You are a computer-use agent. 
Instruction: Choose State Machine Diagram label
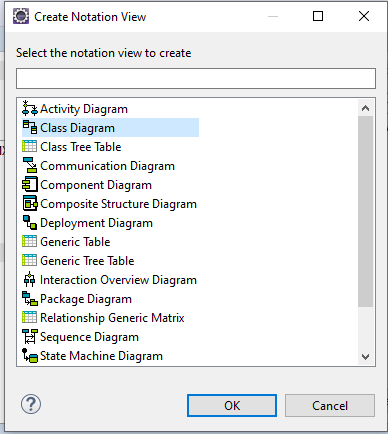[x=101, y=356]
